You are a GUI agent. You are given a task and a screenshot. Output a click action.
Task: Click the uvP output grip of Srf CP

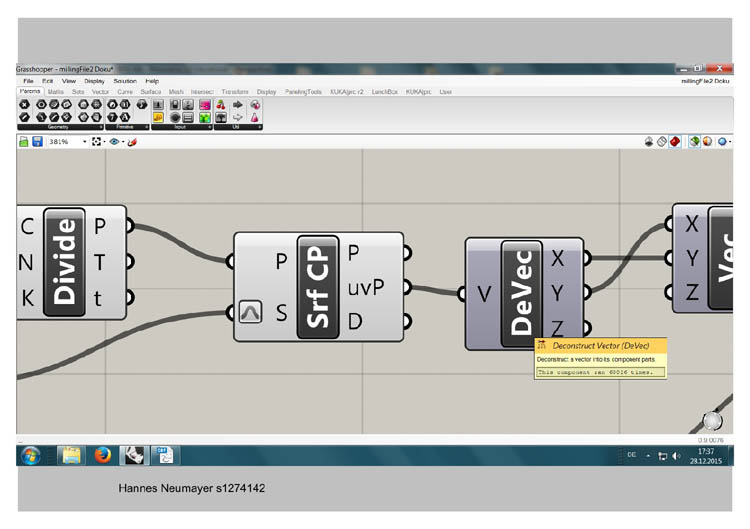tap(407, 287)
